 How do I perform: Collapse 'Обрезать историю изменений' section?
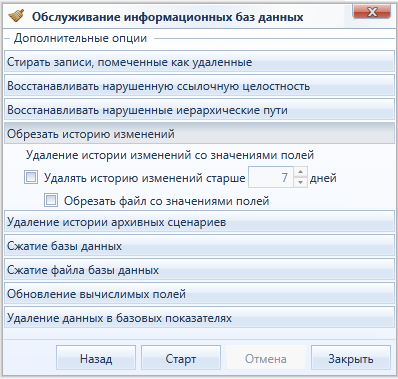click(x=199, y=134)
